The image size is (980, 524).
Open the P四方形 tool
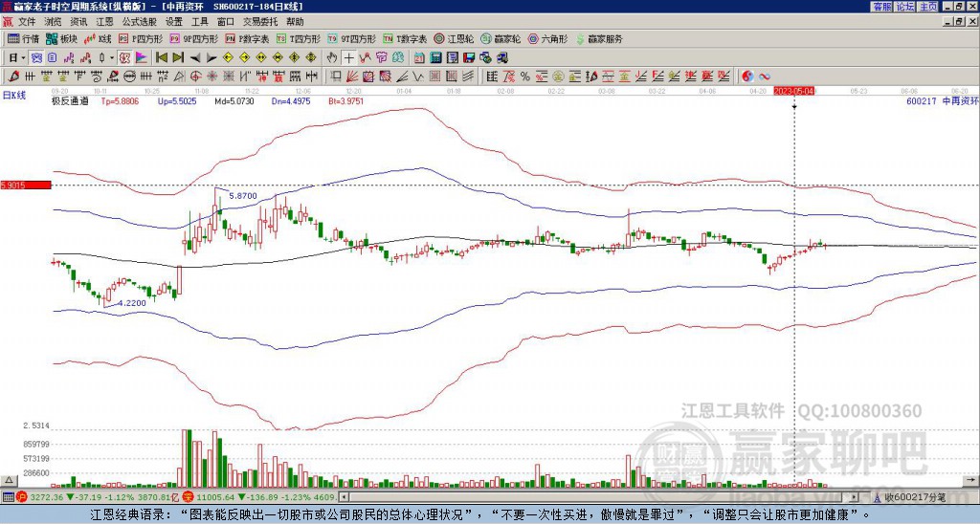142,39
